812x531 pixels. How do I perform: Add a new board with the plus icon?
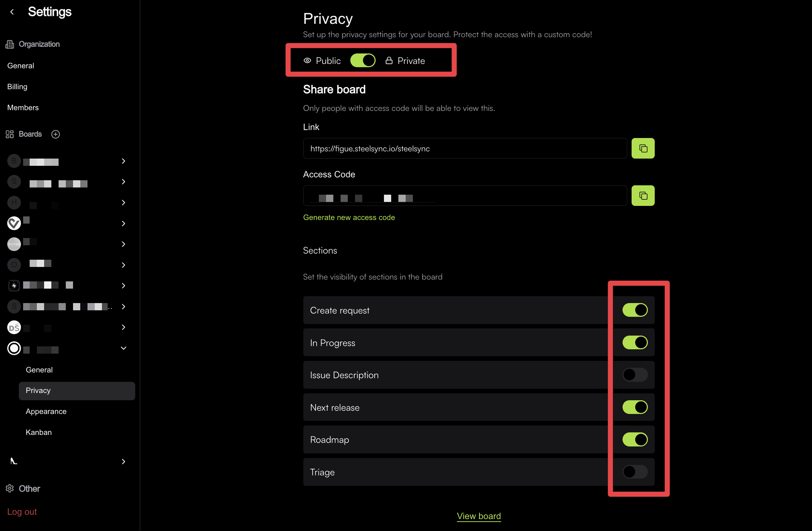[x=55, y=134]
